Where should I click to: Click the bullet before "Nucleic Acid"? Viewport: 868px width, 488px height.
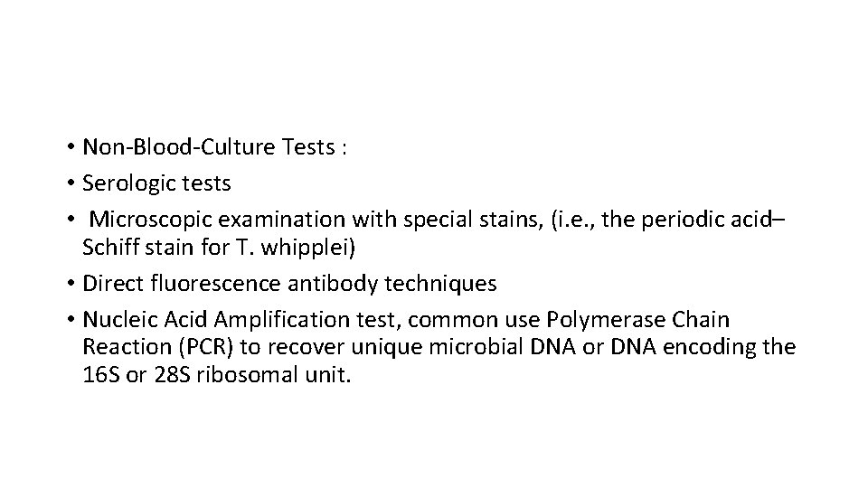(x=69, y=321)
